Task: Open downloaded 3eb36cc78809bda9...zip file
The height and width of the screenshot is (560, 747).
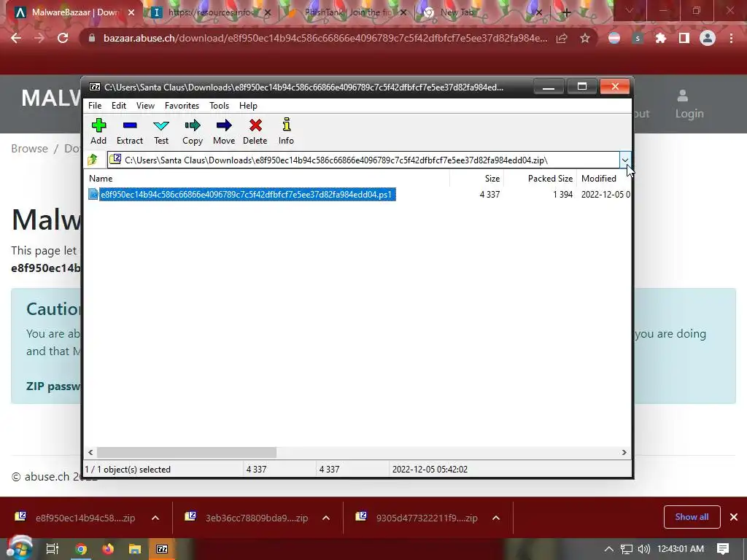Action: 248,518
